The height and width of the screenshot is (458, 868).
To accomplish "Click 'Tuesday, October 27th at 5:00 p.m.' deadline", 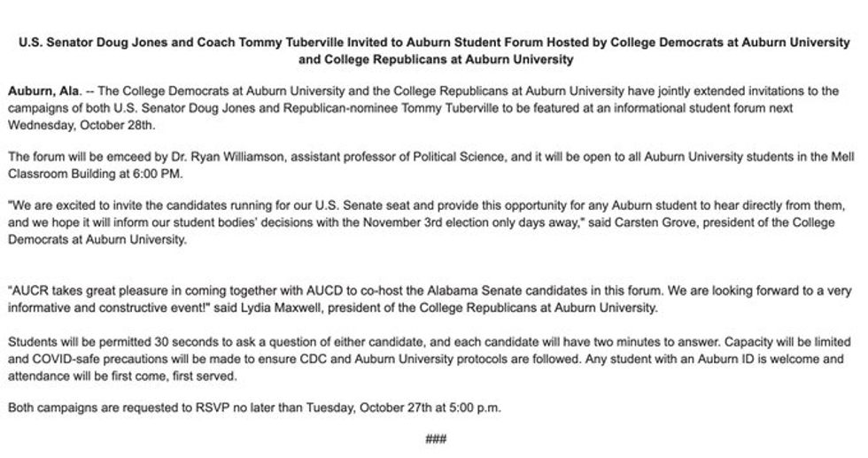I will click(x=404, y=408).
